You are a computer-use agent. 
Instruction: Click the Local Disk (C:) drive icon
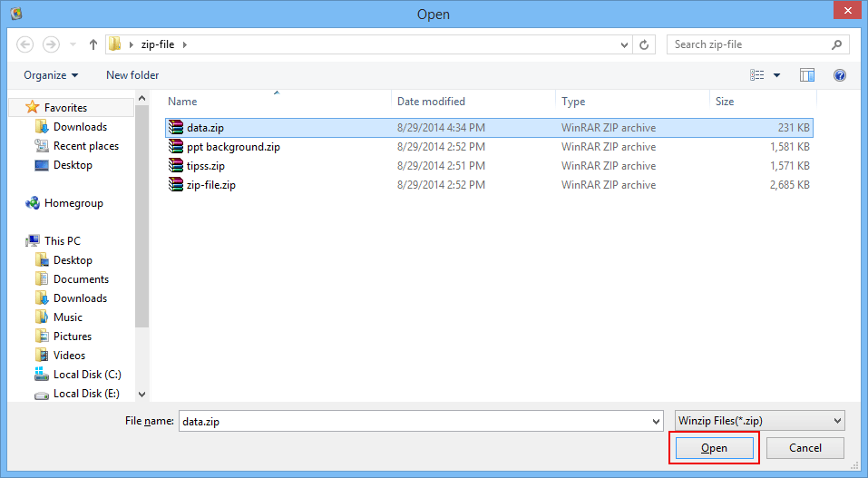42,374
